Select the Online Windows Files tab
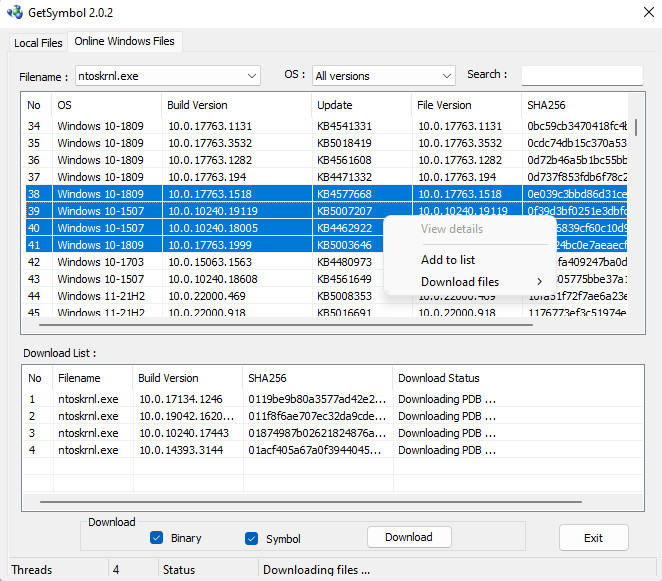Viewport: 662px width, 581px height. pos(125,41)
